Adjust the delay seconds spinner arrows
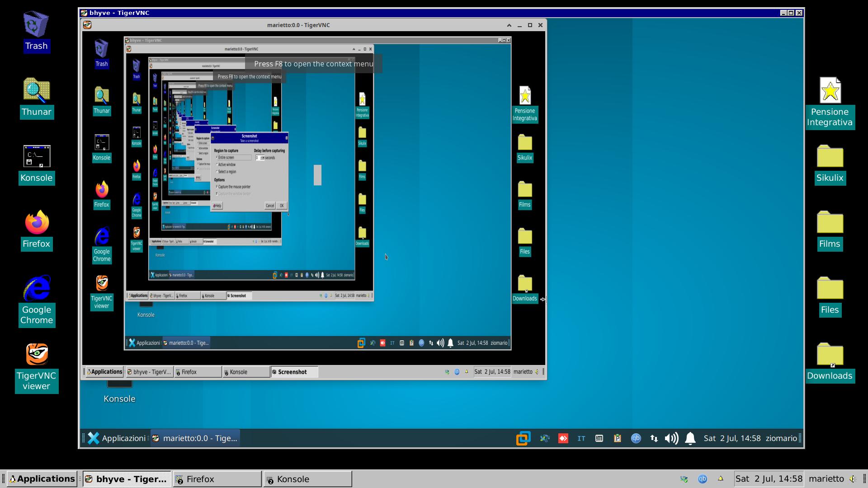Screen dimensions: 868x488 point(263,158)
